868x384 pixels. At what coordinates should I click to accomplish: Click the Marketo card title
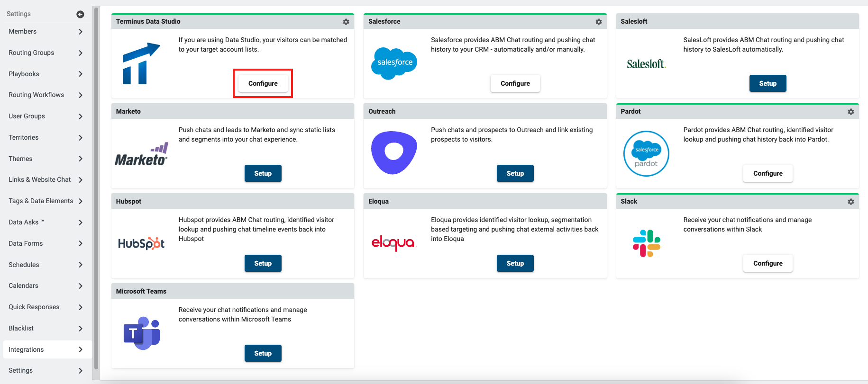[128, 112]
